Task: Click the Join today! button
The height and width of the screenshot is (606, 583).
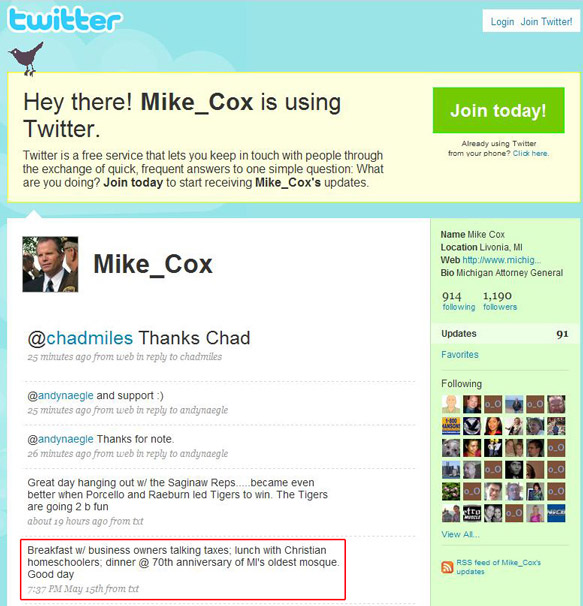Action: point(498,110)
